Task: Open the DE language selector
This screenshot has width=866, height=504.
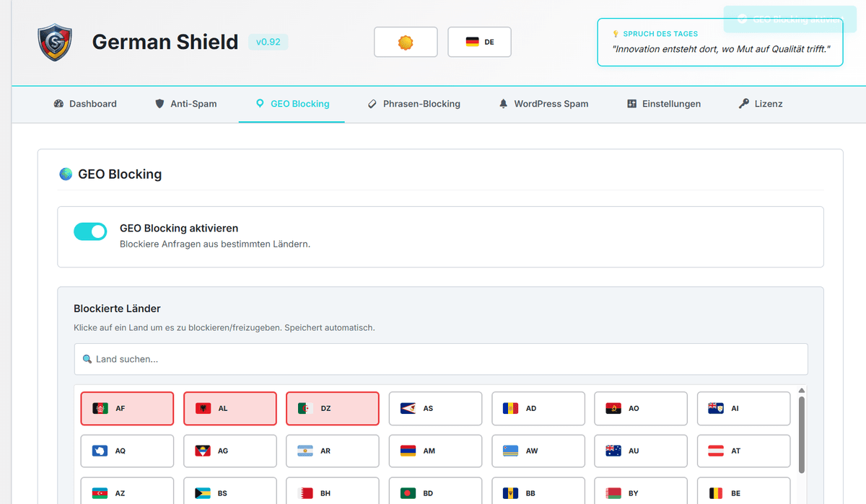Action: coord(479,42)
